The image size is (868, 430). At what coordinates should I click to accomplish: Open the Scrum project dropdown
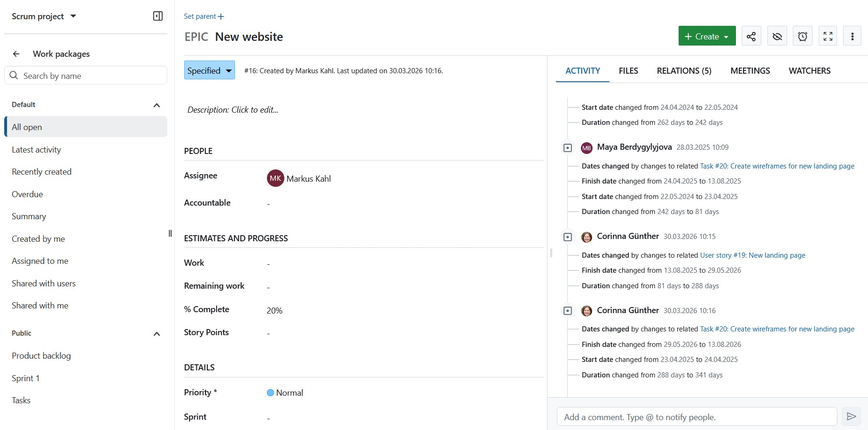44,15
